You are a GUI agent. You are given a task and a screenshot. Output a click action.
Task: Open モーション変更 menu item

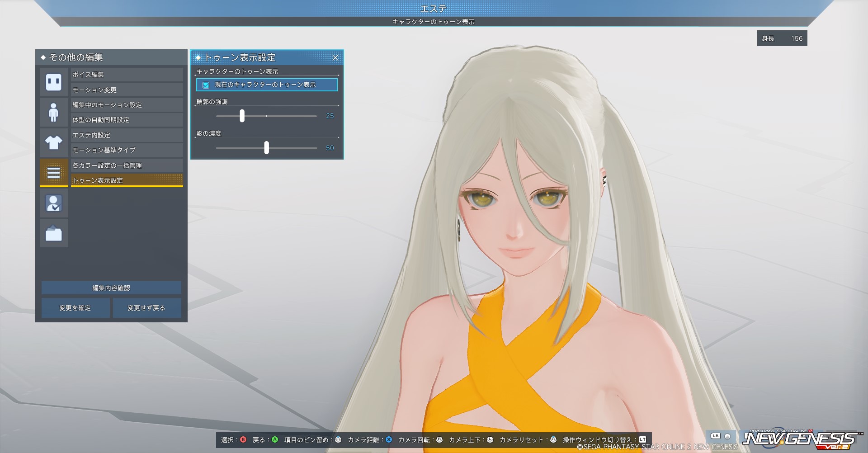click(x=127, y=90)
